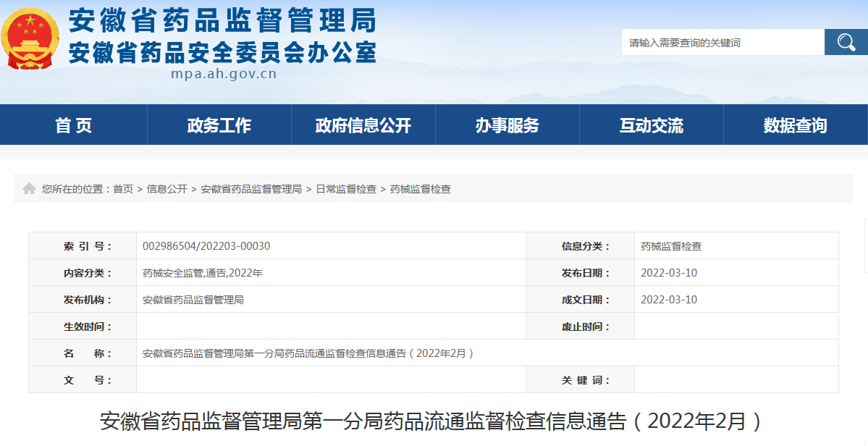Select the 信息分类 value 药械监督检查
Screen dimensions: 868x446
pyautogui.click(x=671, y=246)
